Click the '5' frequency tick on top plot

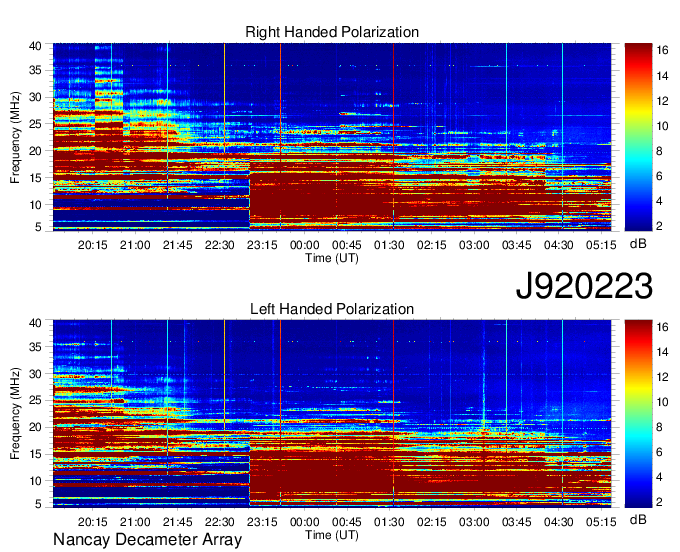coord(38,227)
